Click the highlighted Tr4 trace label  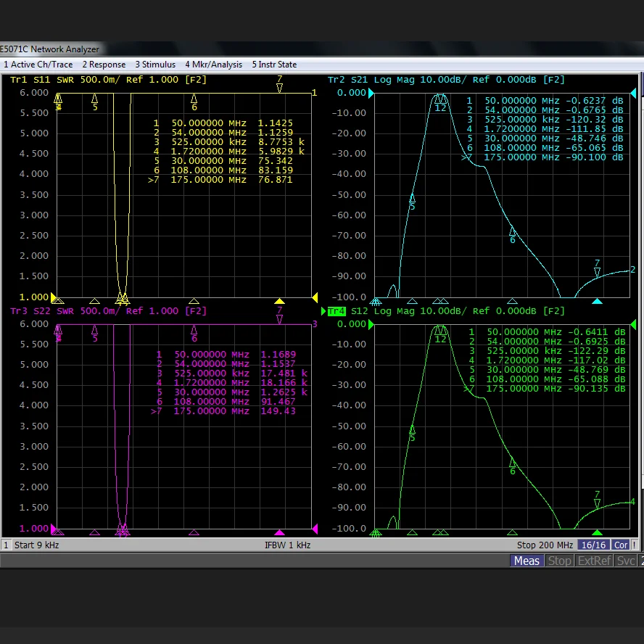[x=336, y=311]
